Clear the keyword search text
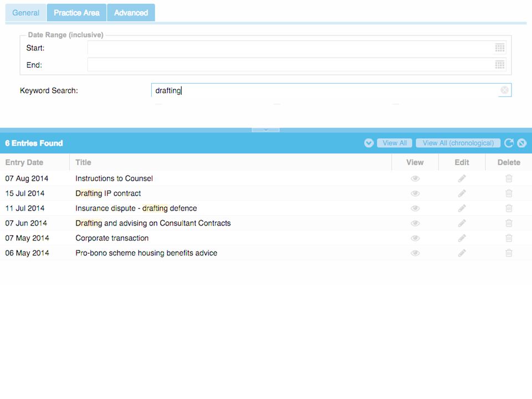This screenshot has width=532, height=399. (504, 90)
